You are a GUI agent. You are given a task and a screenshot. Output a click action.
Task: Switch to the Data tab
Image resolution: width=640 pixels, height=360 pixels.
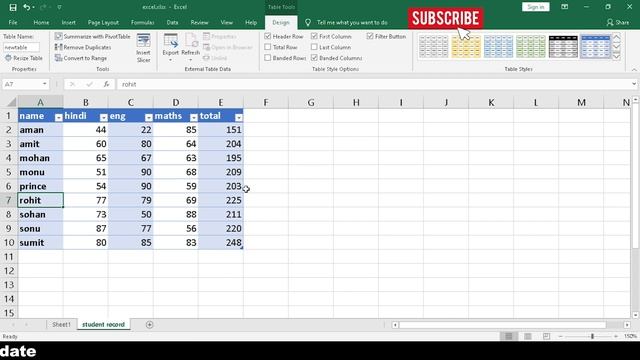pos(172,22)
